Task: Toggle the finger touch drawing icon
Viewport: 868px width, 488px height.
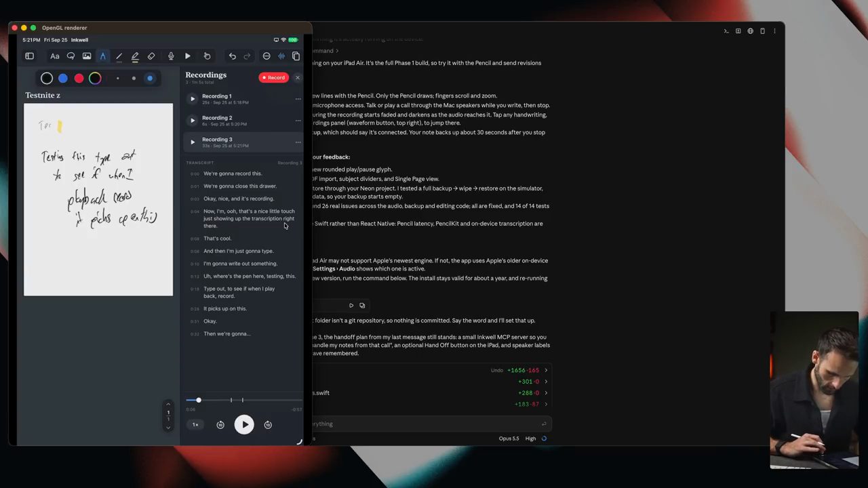Action: tap(207, 56)
